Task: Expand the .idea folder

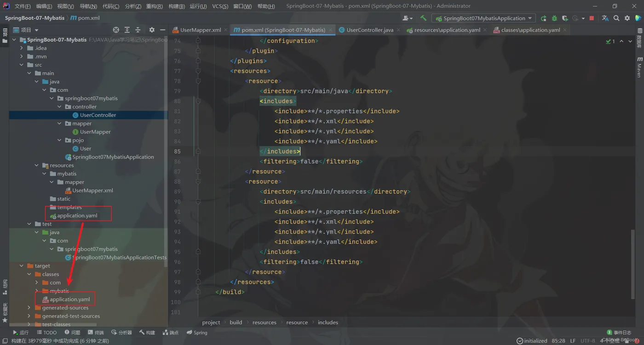Action: [x=22, y=48]
